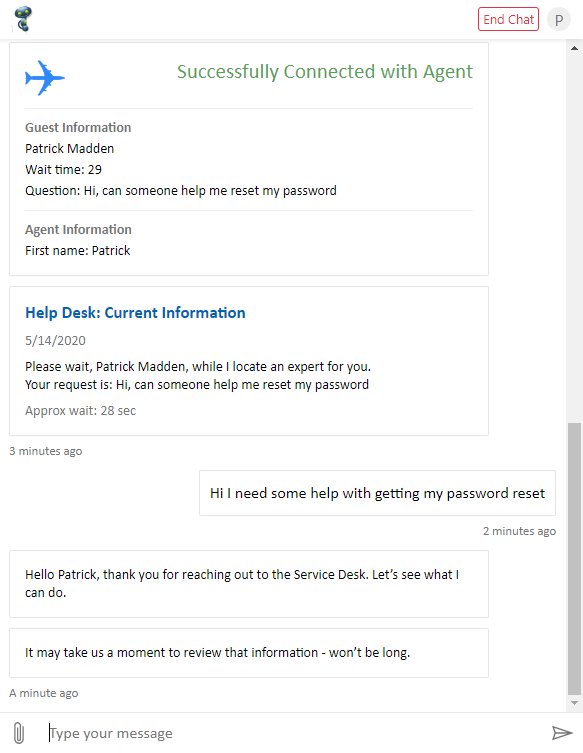Click the Approx wait: 28 sec text
This screenshot has height=753, width=583.
pos(81,411)
